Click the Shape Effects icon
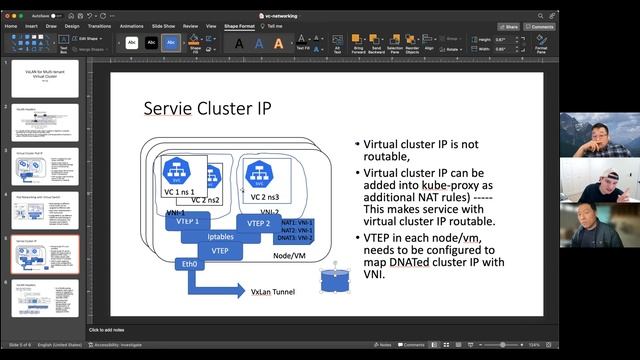The height and width of the screenshot is (360, 640). [209, 49]
